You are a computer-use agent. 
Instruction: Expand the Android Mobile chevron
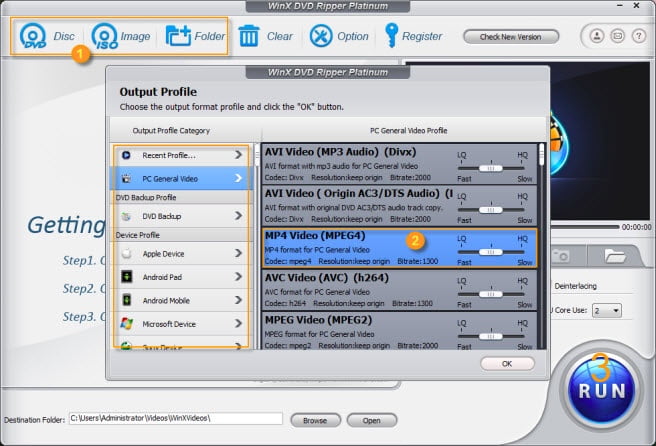click(x=238, y=300)
